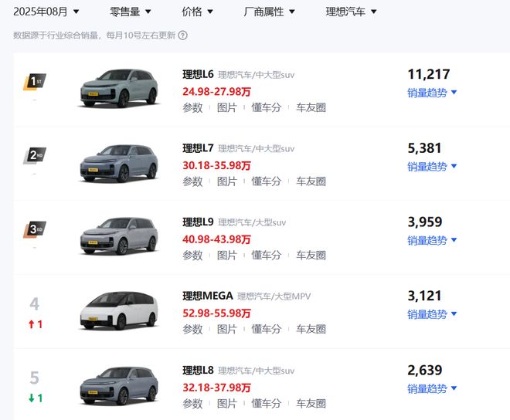Click the 3rd place rank badge

pyautogui.click(x=34, y=230)
